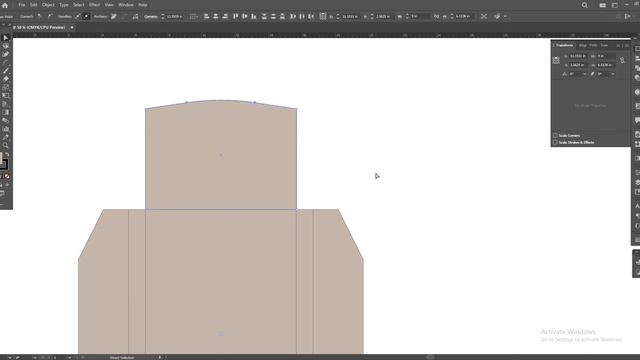Image resolution: width=640 pixels, height=360 pixels.
Task: Open the Select menu
Action: tap(79, 5)
